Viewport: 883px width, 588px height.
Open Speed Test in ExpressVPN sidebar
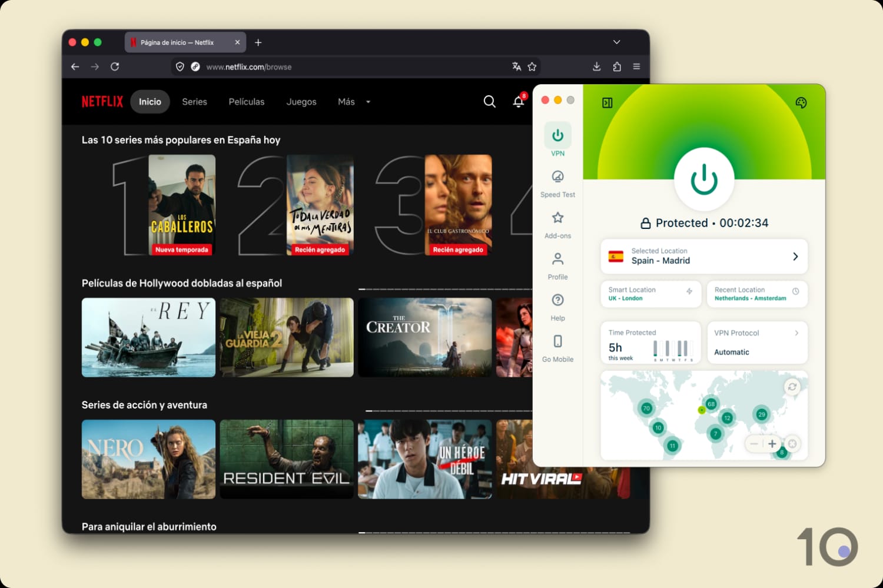pos(557,184)
